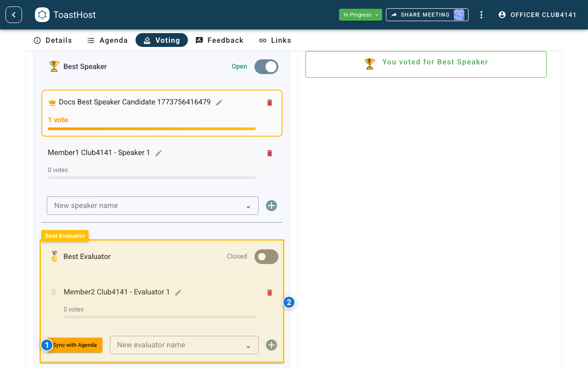The height and width of the screenshot is (368, 588).
Task: Edit the Docs Best Speaker Candidate name
Action: tap(219, 102)
